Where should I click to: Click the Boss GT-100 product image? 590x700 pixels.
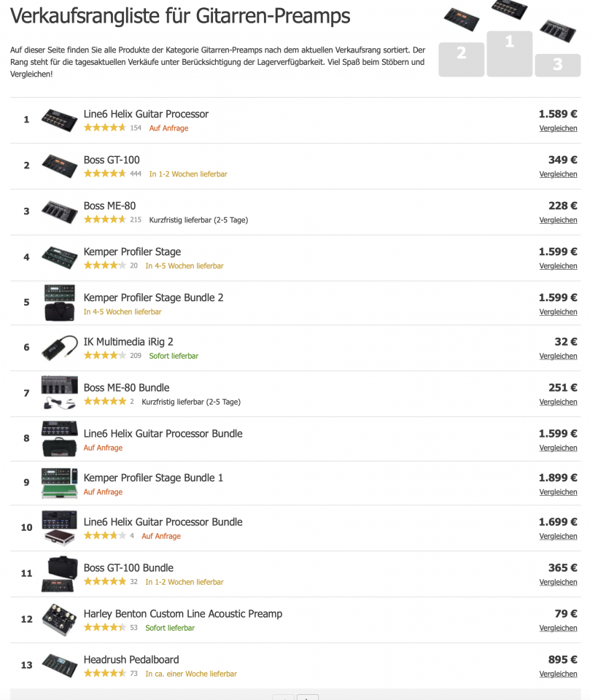59,166
